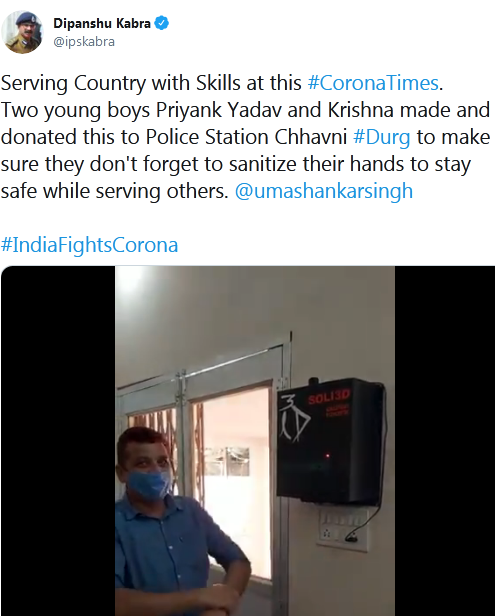Open the #CoronaTimes hashtag
Viewport: 495px width, 616px height.
[x=373, y=83]
